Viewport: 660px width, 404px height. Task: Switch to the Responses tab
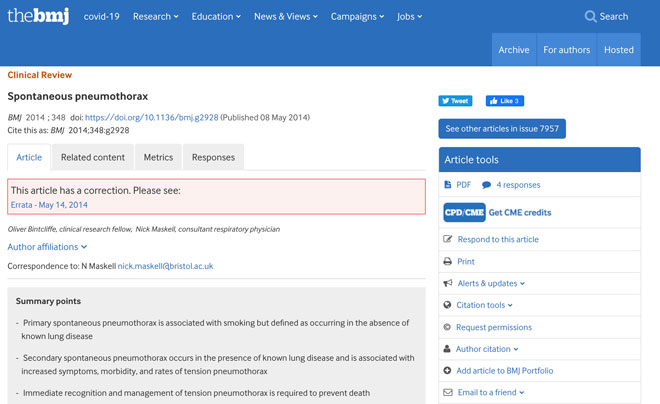213,157
